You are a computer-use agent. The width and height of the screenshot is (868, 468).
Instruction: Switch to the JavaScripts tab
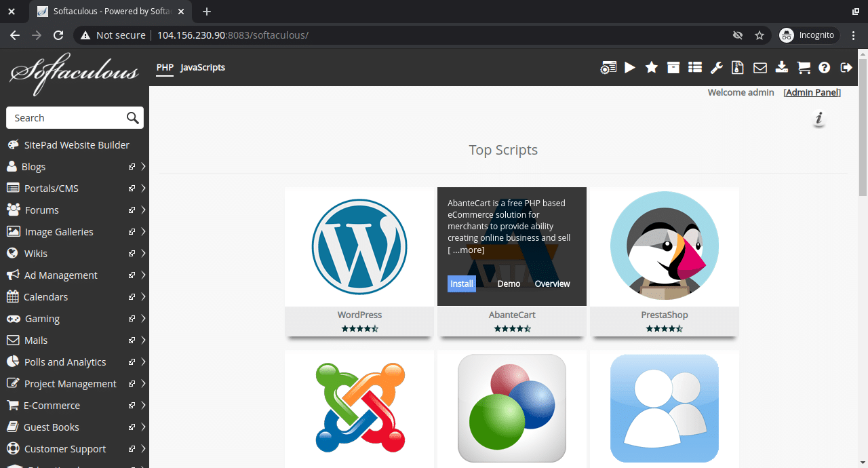click(x=203, y=67)
